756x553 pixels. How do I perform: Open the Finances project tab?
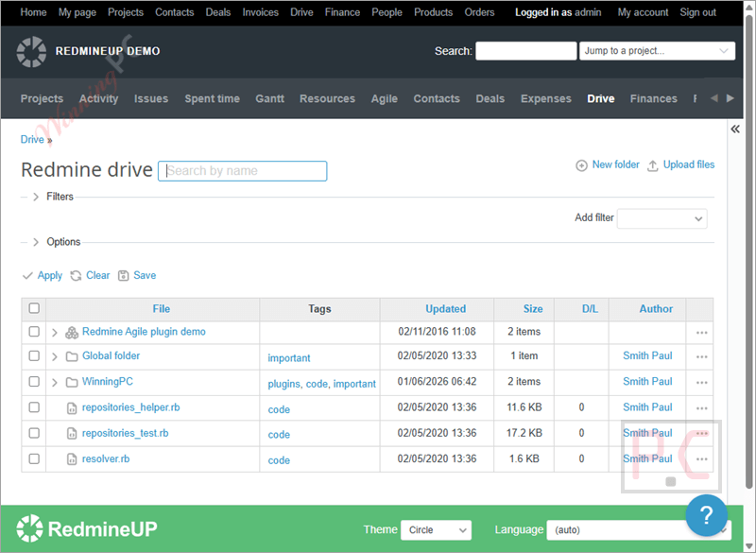tap(653, 99)
